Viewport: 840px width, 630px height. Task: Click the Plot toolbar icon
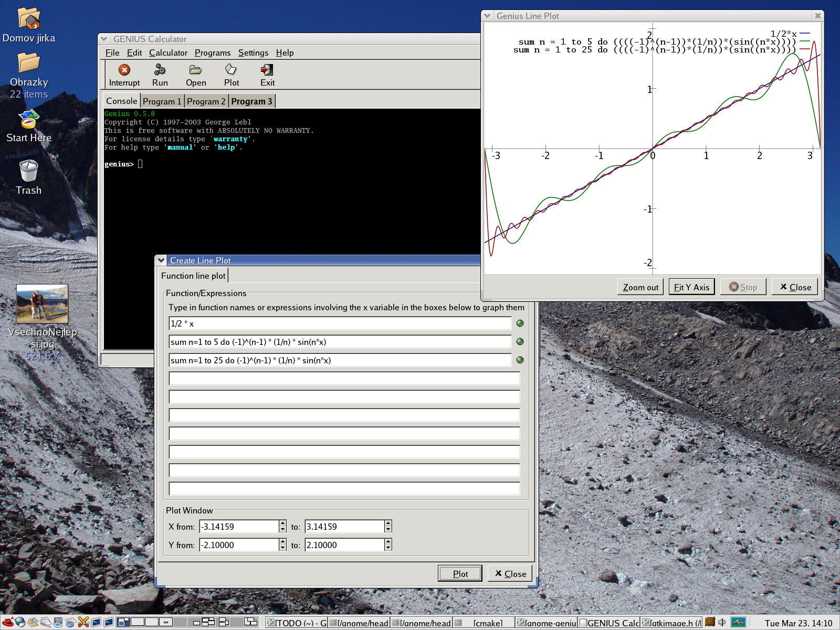tap(231, 69)
